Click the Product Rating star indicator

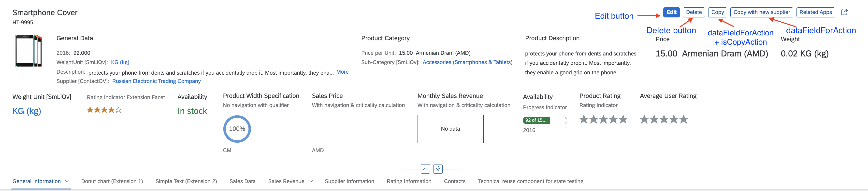603,119
